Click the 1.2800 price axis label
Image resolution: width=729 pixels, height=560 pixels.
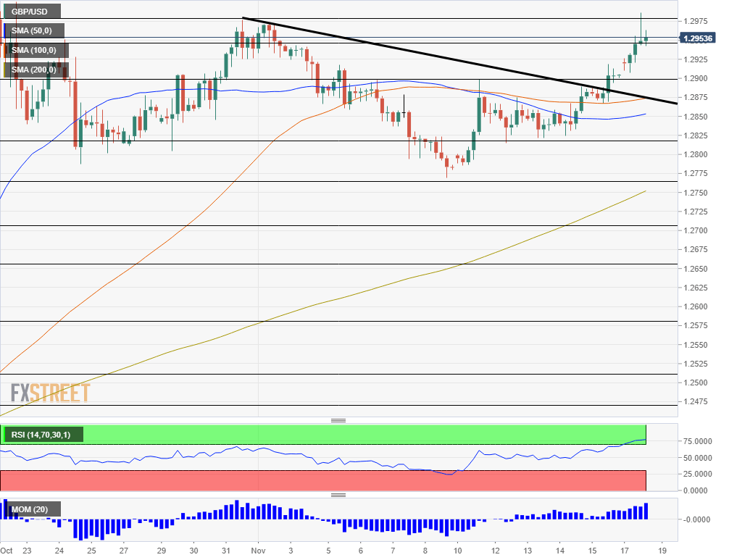coord(696,154)
